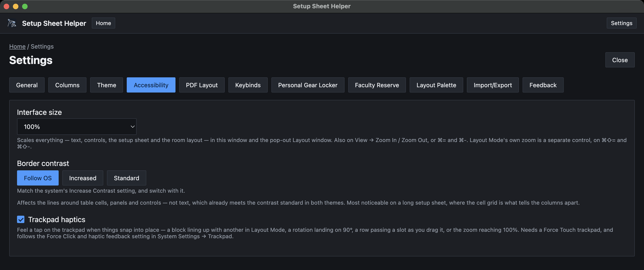View the Faculty Reserve tab

click(377, 85)
